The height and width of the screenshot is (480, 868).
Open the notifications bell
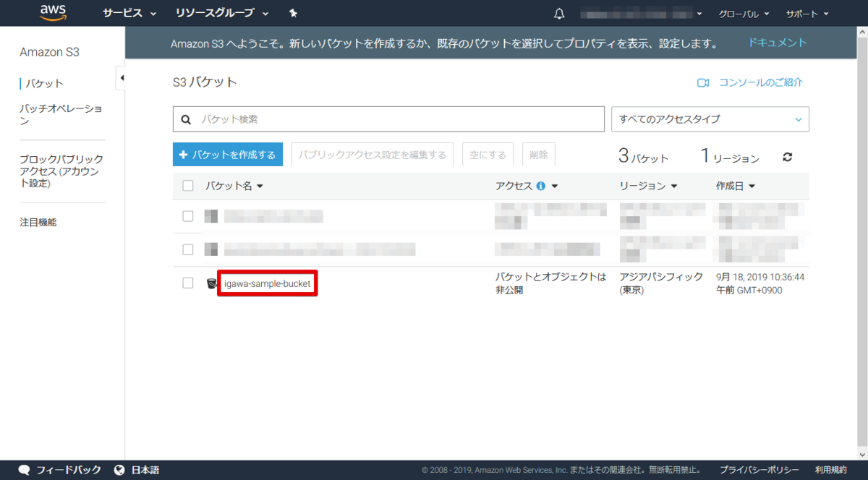pyautogui.click(x=559, y=14)
